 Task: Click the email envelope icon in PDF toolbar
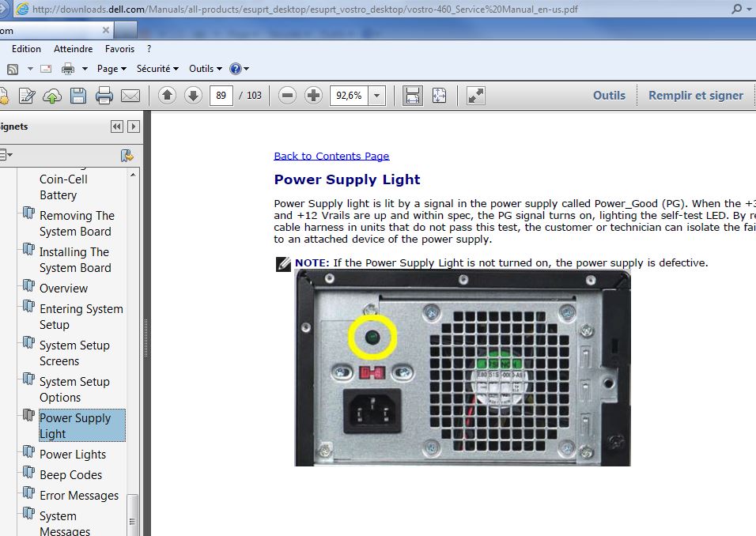click(x=130, y=96)
